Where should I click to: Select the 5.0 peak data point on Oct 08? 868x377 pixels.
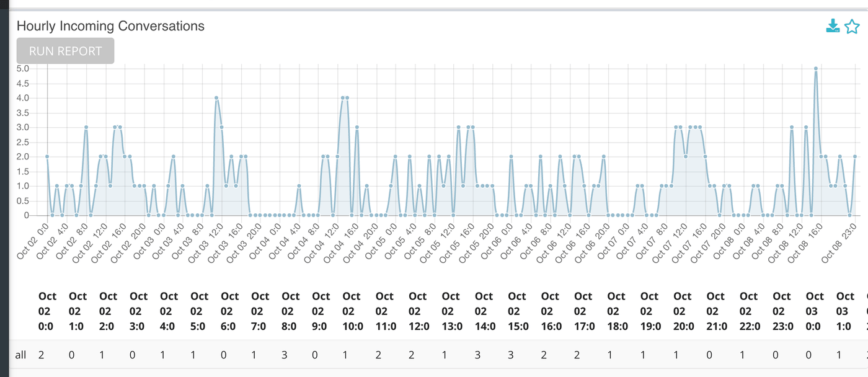tap(816, 68)
